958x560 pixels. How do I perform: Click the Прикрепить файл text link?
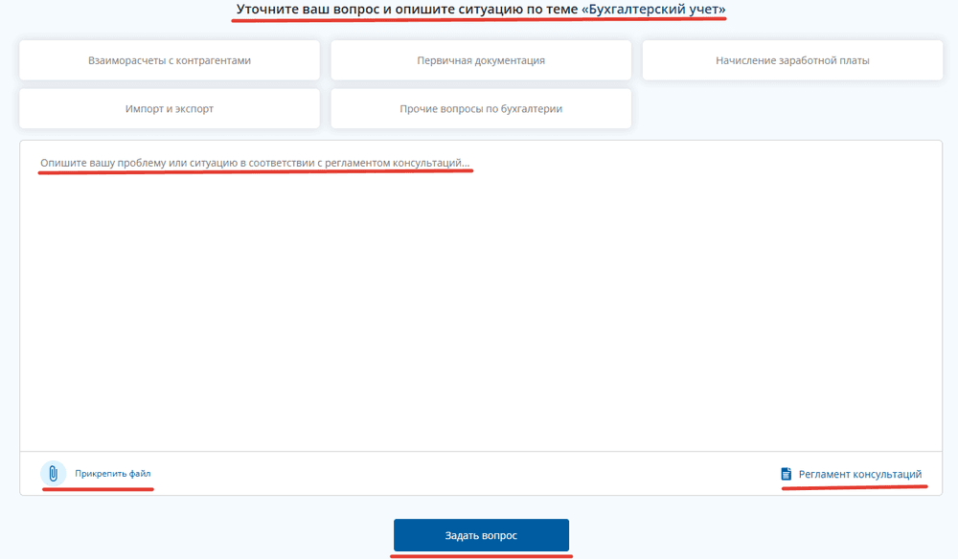[x=113, y=474]
